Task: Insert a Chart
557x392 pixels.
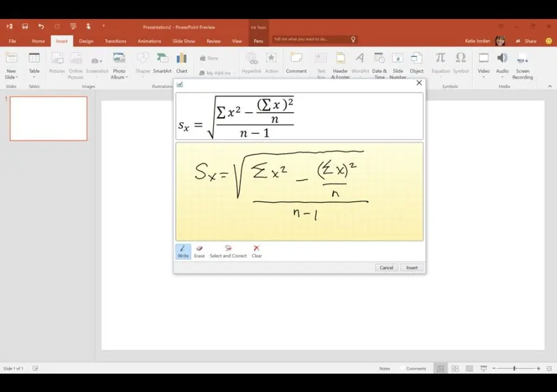Action: pyautogui.click(x=182, y=64)
